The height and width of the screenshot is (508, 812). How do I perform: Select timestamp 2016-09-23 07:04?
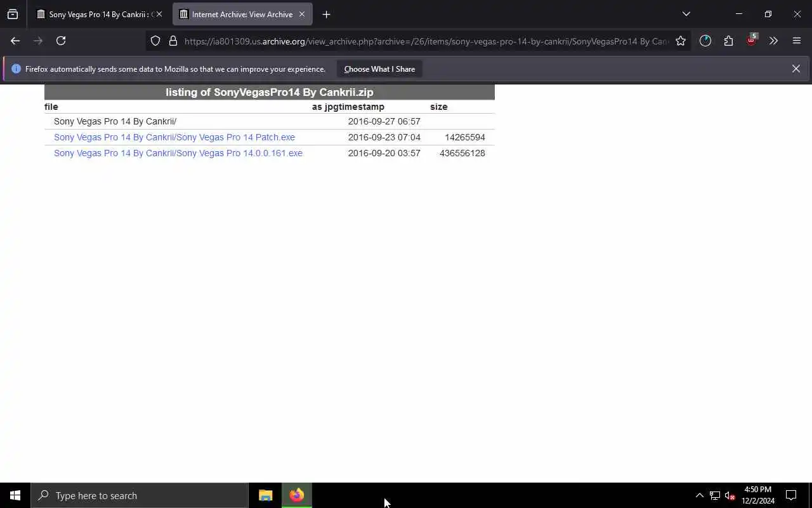coord(384,137)
